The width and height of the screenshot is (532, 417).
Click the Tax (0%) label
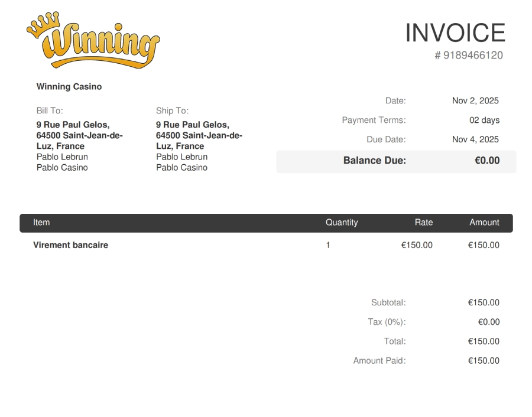coord(387,322)
